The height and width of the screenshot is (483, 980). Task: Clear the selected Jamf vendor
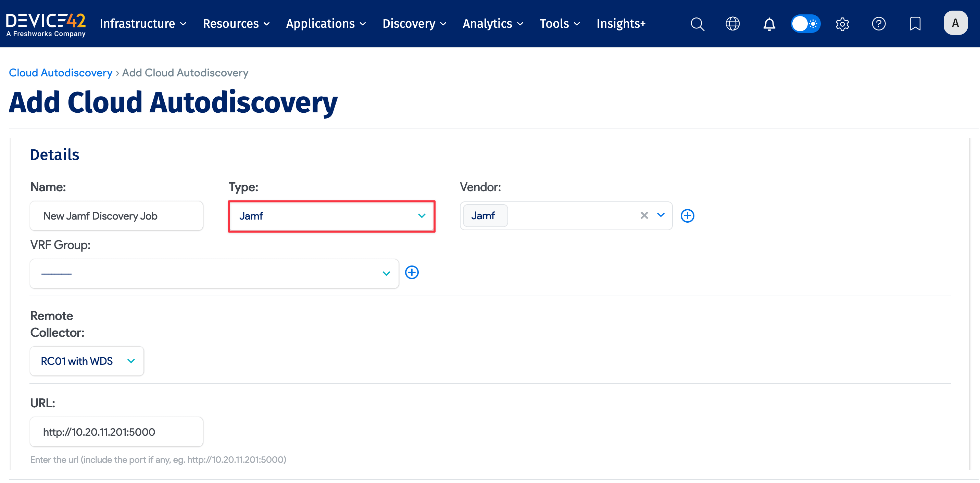[644, 215]
